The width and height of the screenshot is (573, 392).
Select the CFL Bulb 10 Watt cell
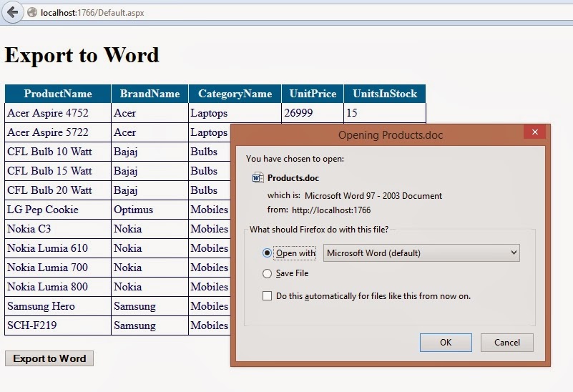(x=58, y=152)
